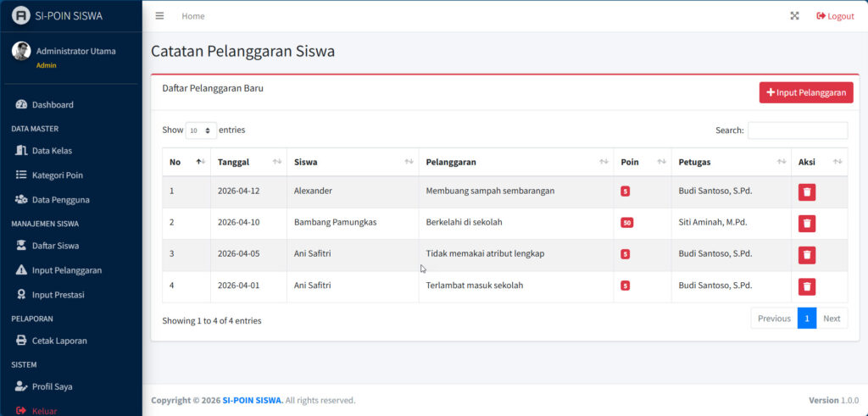
Task: Click the SI-POIN SISWA logo icon
Action: (20, 15)
